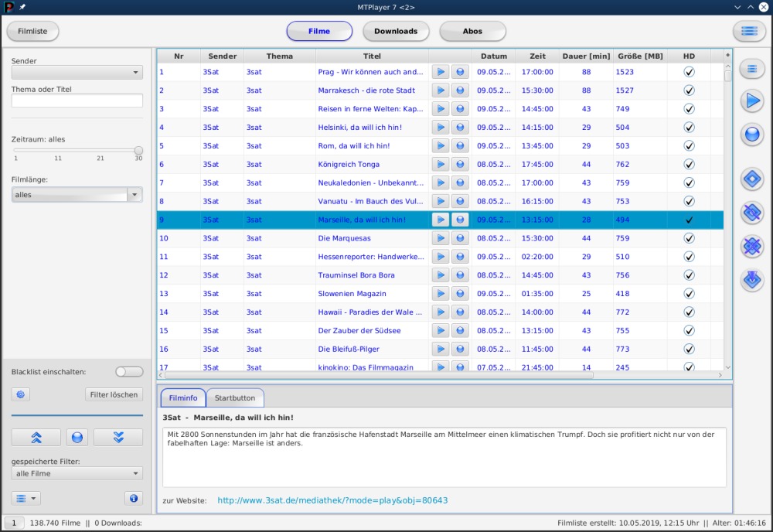Select the Startbutton tab
Screen dimensions: 773x532
click(x=235, y=398)
